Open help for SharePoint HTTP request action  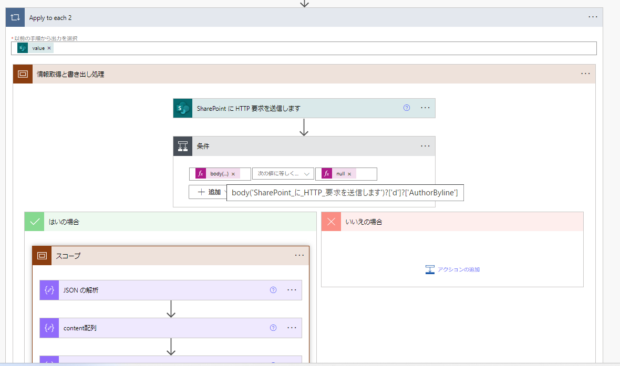click(406, 108)
